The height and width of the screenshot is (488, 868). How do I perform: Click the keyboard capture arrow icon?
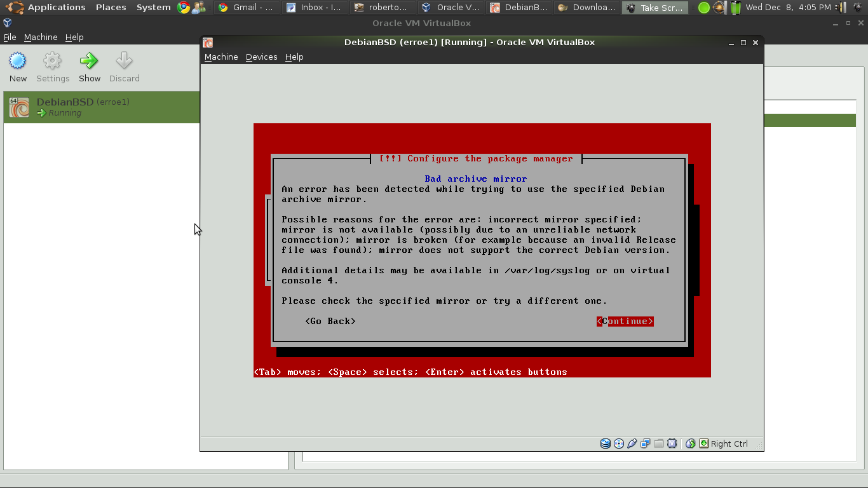tap(703, 444)
